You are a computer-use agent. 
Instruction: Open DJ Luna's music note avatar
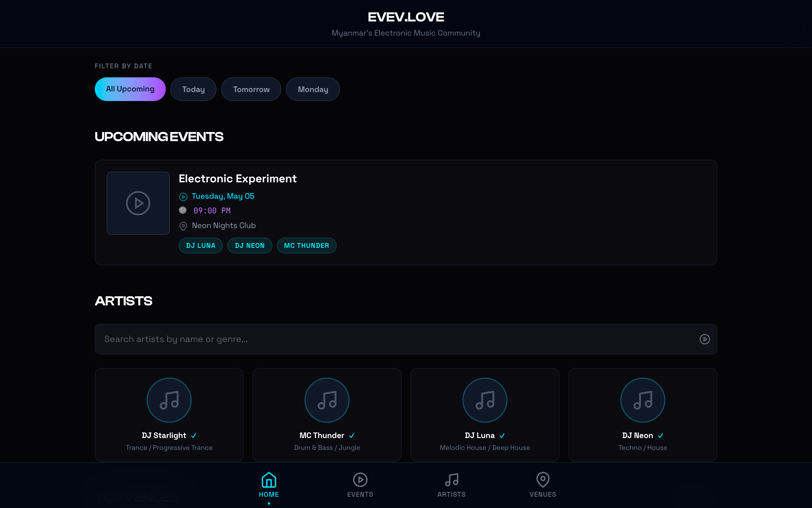485,400
